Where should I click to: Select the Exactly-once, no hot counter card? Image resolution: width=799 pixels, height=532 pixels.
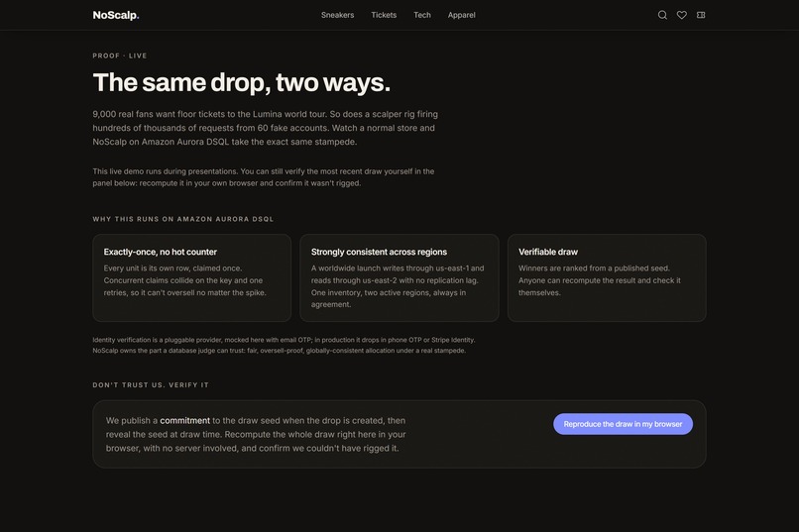192,278
